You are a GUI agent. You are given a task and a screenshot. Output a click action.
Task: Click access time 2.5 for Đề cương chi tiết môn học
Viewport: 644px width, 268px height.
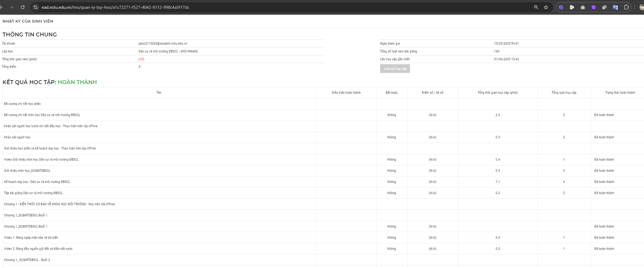498,115
